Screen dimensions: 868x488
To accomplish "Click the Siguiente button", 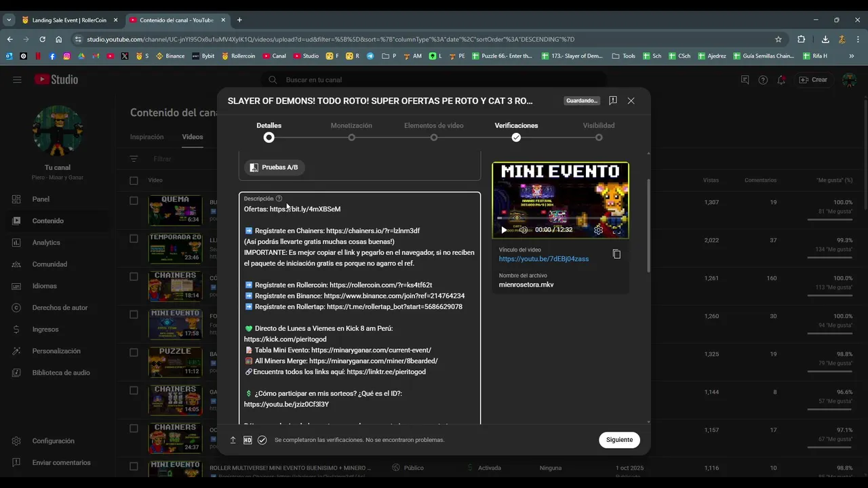I will tap(619, 440).
